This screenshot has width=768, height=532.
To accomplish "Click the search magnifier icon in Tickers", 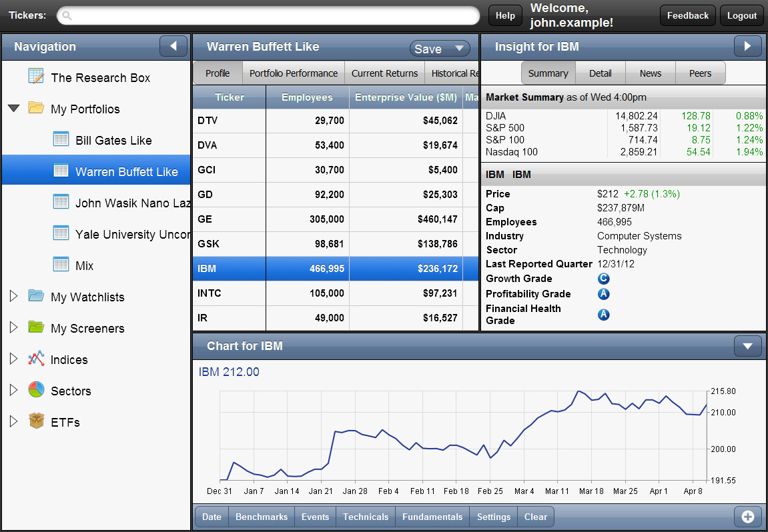I will (67, 16).
